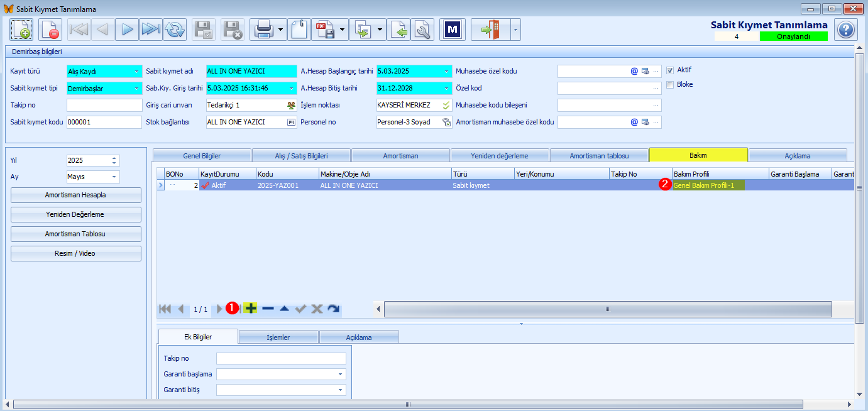Jump to last record in top toolbar
This screenshot has width=868, height=411.
point(151,30)
